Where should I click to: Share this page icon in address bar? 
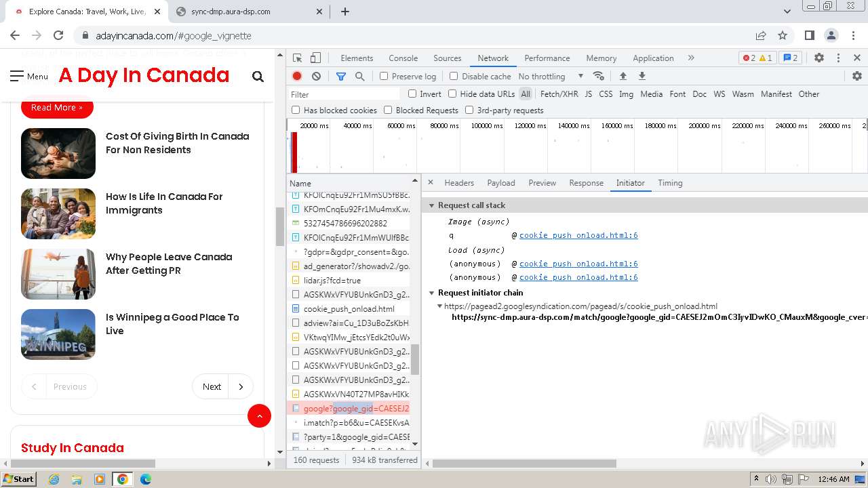[x=761, y=35]
